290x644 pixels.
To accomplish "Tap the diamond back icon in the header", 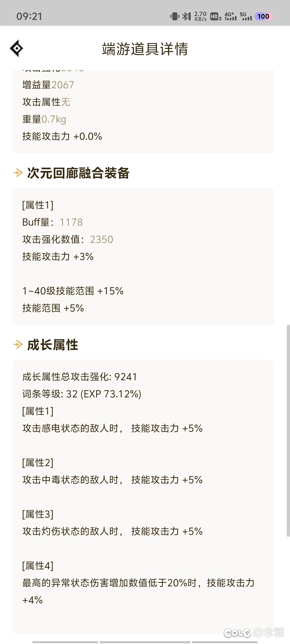I will pyautogui.click(x=17, y=48).
